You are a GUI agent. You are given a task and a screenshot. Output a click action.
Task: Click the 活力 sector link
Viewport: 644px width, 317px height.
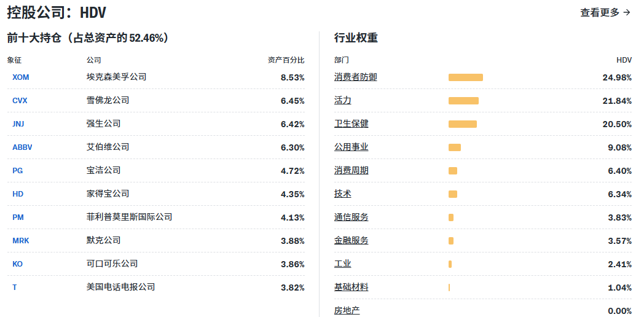point(343,101)
